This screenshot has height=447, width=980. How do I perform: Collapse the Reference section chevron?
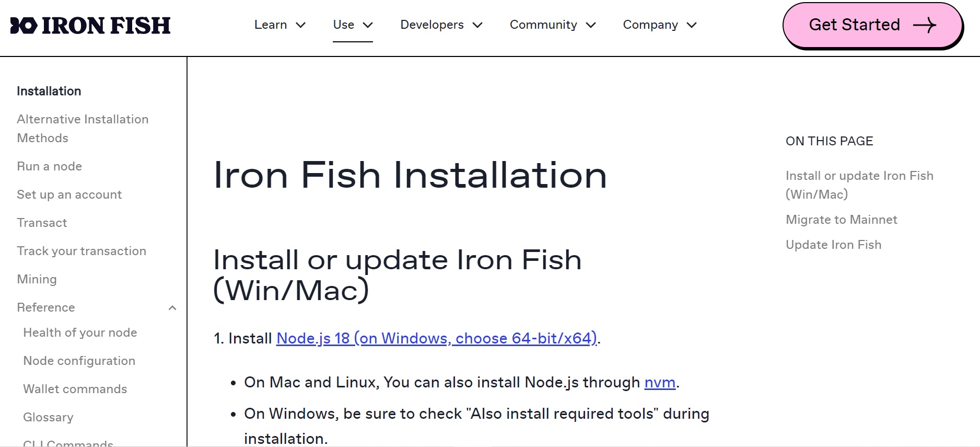tap(172, 308)
